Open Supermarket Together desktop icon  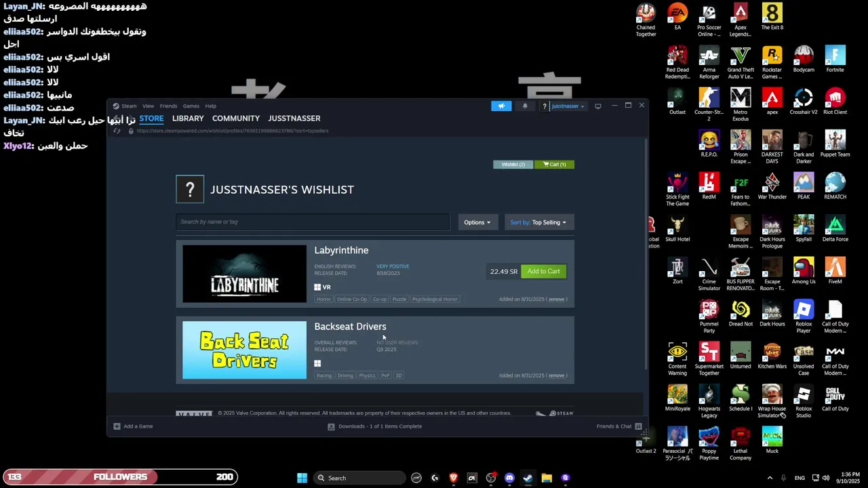pyautogui.click(x=709, y=360)
